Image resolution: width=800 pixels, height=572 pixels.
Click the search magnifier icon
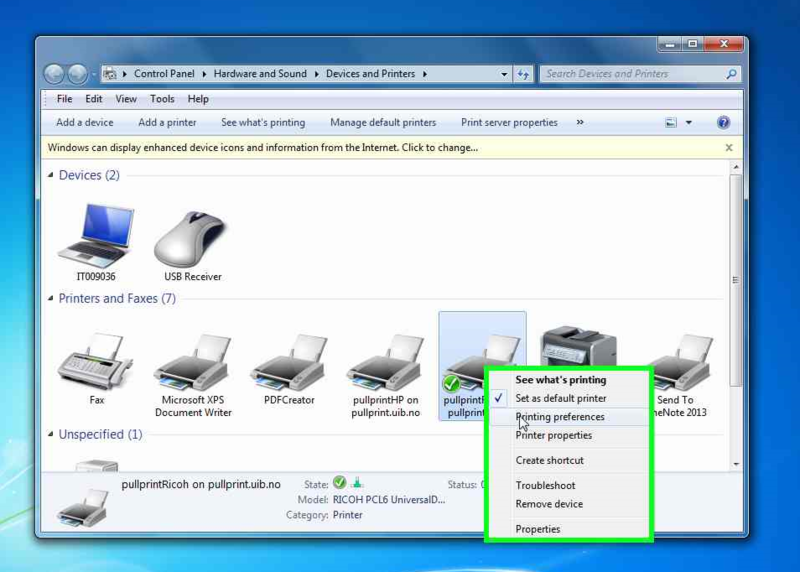pos(731,74)
